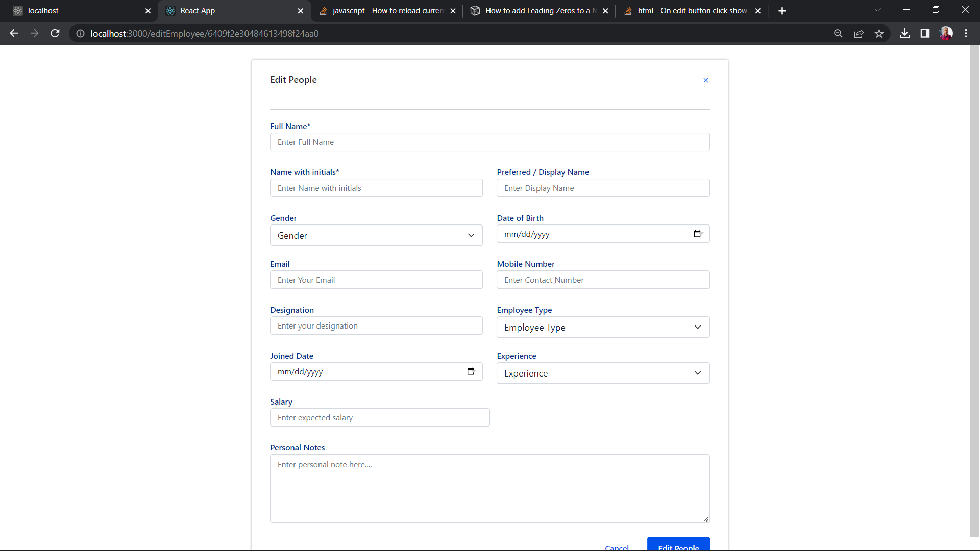980x551 pixels.
Task: Focus Name with initials field
Action: point(376,188)
